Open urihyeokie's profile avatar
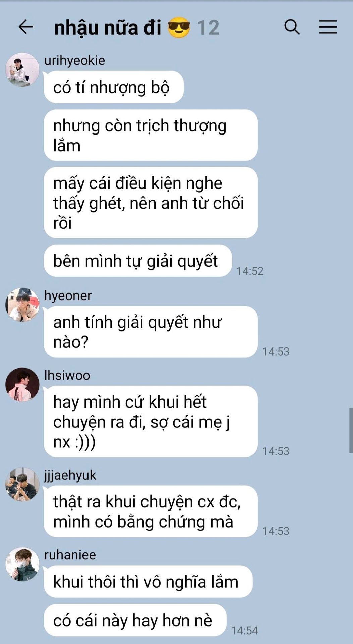 [22, 70]
